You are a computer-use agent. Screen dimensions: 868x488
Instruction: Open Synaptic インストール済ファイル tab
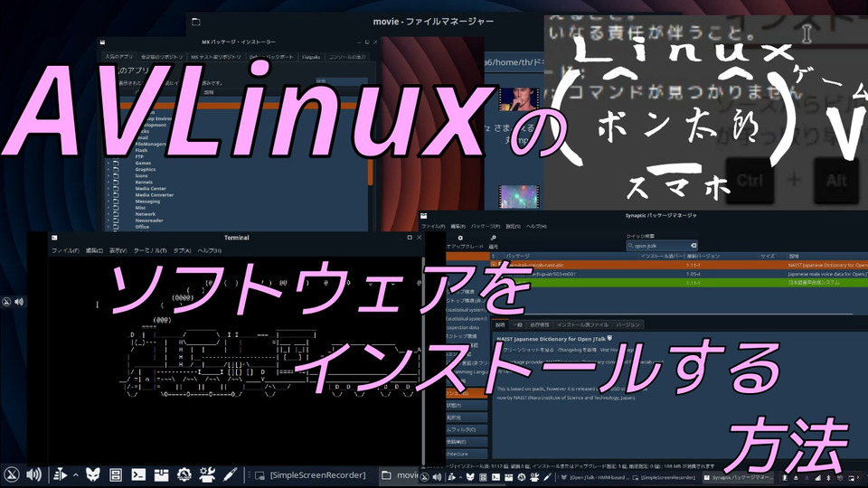click(x=582, y=324)
